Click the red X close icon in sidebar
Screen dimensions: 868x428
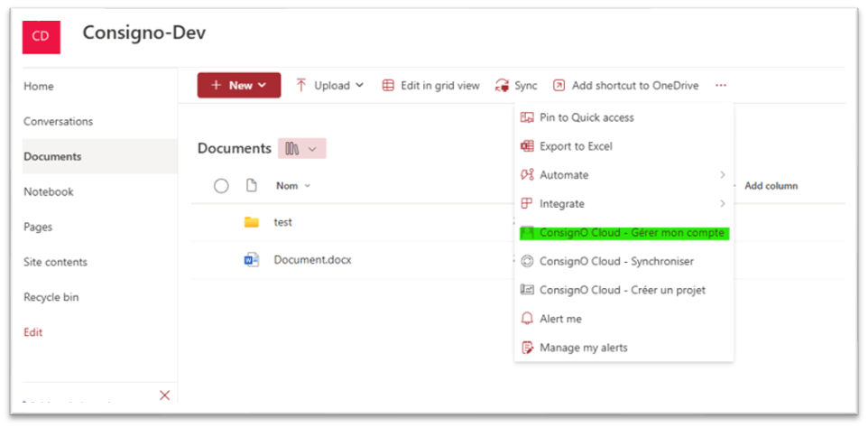(164, 395)
